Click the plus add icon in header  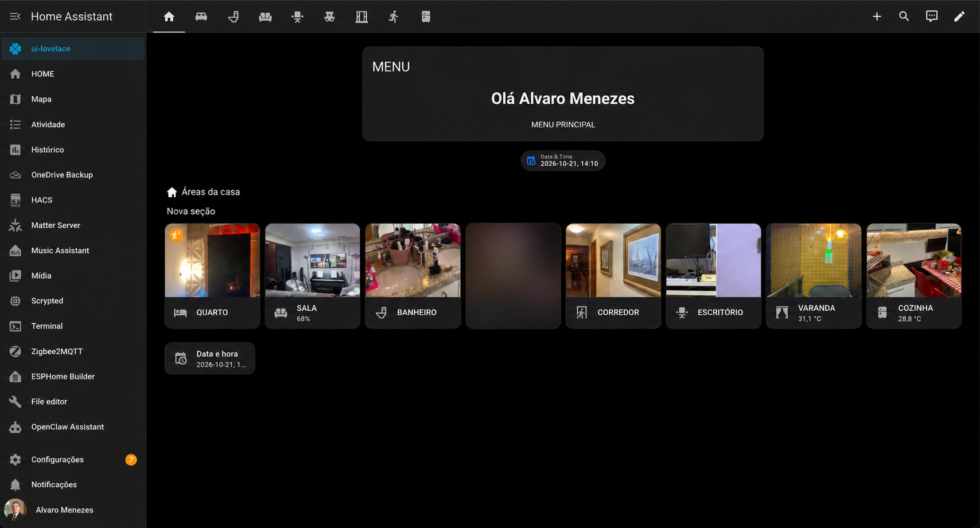tap(877, 17)
